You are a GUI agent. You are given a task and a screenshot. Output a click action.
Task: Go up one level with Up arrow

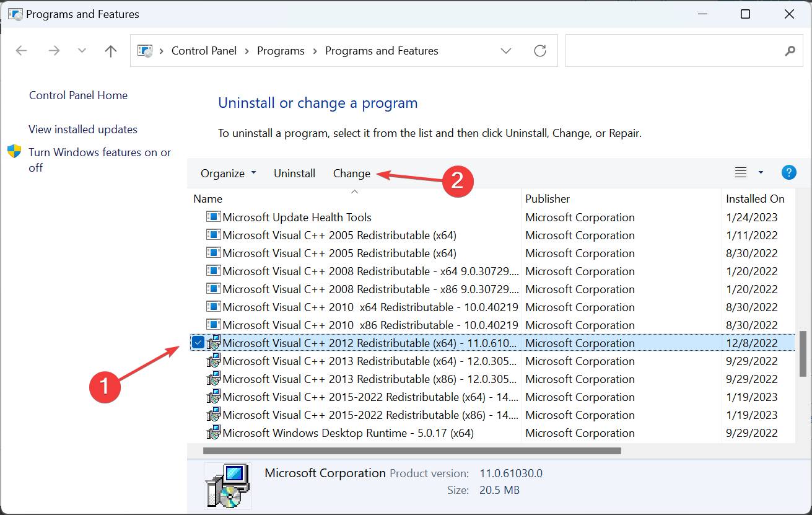(x=111, y=51)
